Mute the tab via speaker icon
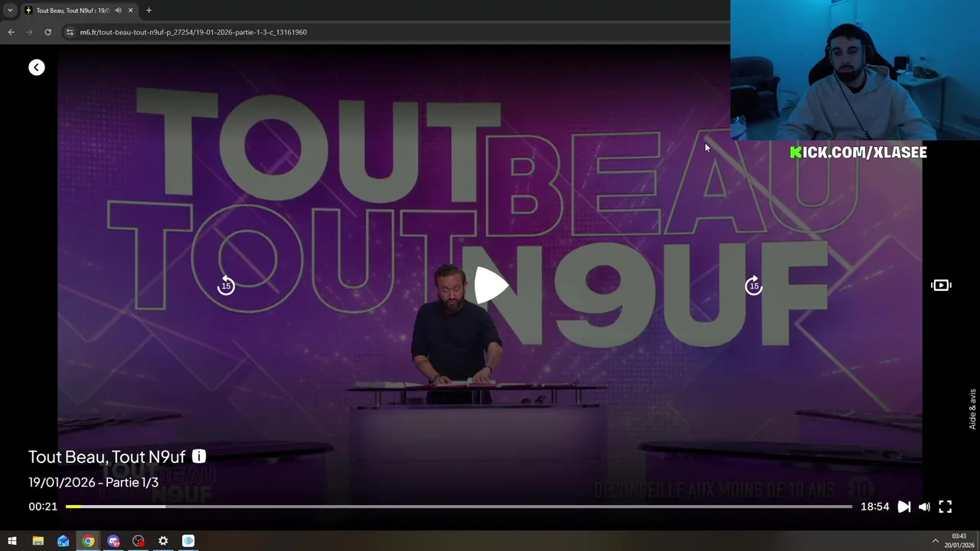The image size is (980, 551). (118, 11)
